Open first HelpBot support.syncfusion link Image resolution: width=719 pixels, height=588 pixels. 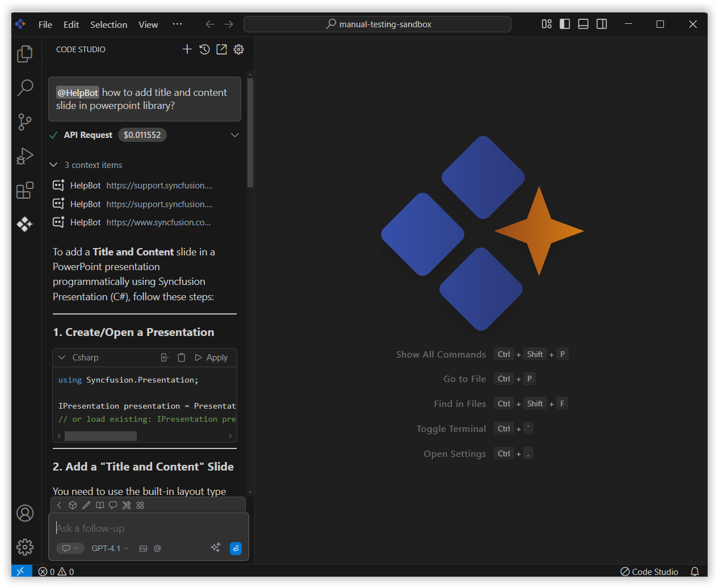click(159, 186)
